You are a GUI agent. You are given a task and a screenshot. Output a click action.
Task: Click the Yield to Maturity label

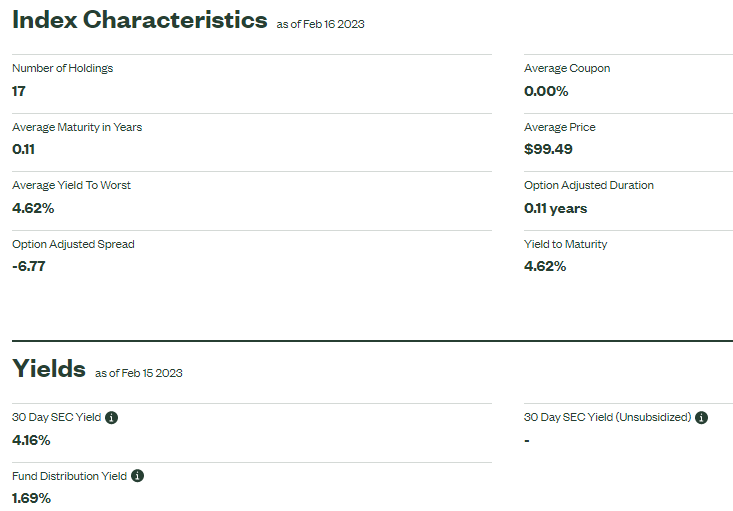(566, 244)
